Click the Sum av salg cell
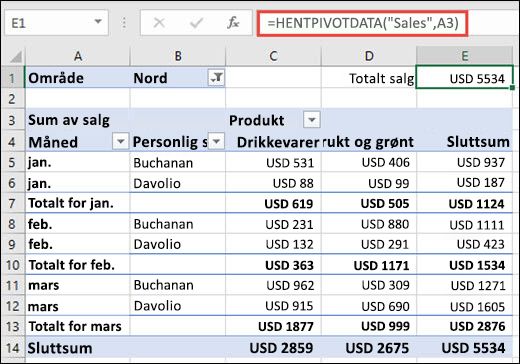Screen dimensions: 520x364 (x=78, y=120)
